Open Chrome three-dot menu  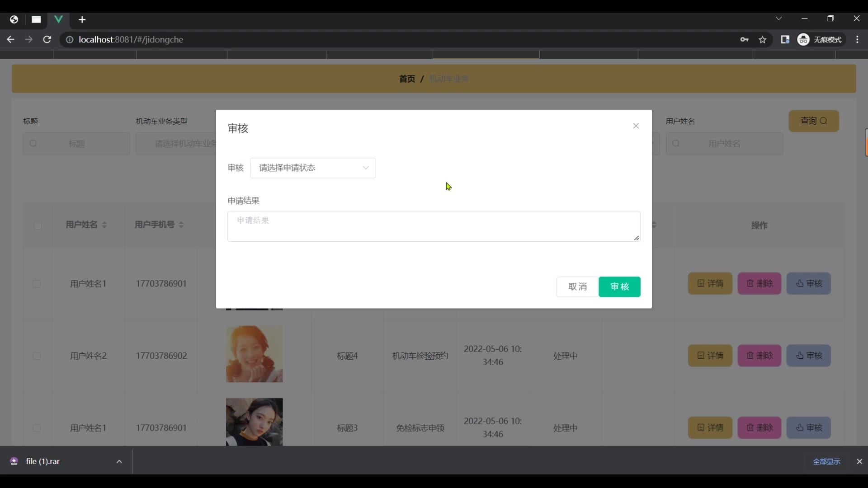[857, 40]
